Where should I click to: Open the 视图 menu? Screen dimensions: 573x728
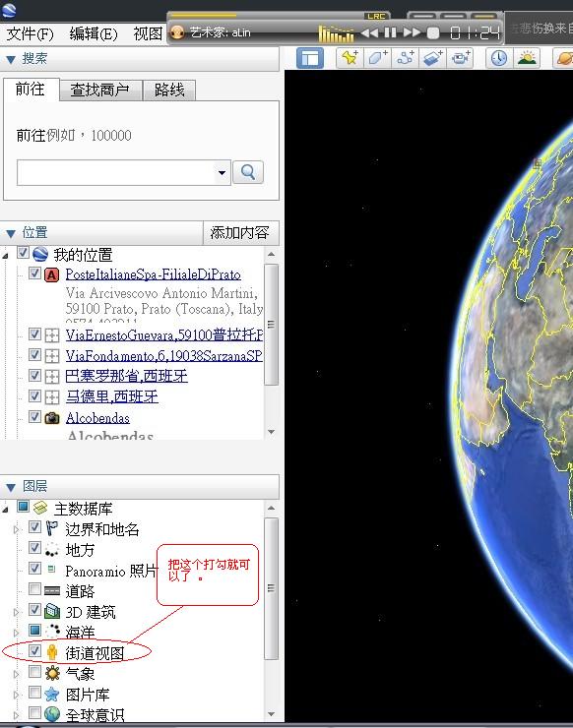pos(148,33)
